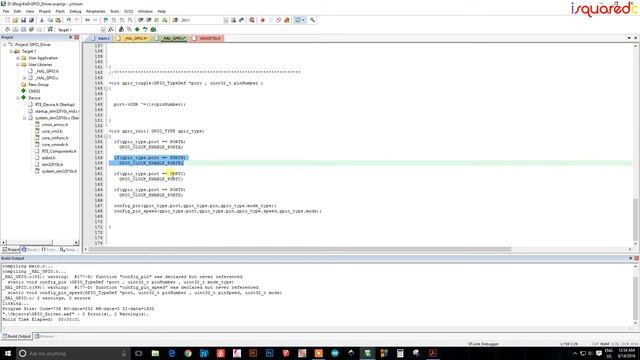
Task: Collapse the system_stm32f10x.c includes list
Action: tap(24, 118)
